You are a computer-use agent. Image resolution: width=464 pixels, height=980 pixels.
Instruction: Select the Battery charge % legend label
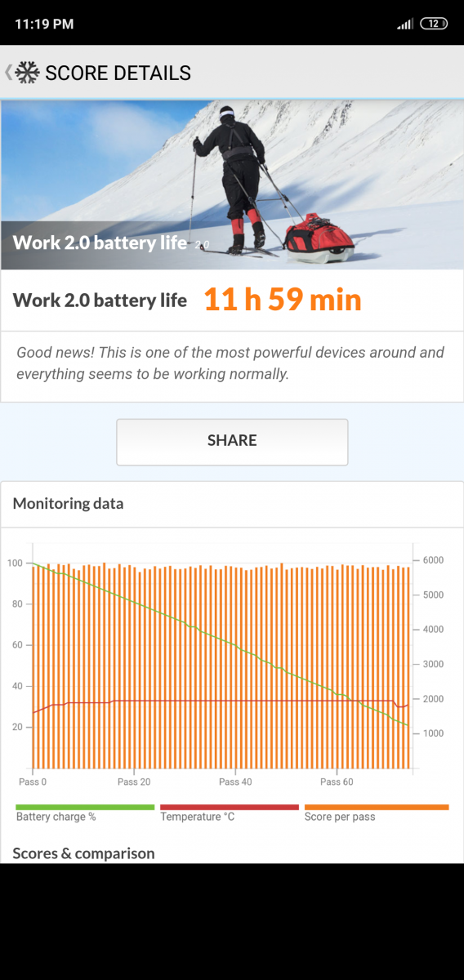56,817
